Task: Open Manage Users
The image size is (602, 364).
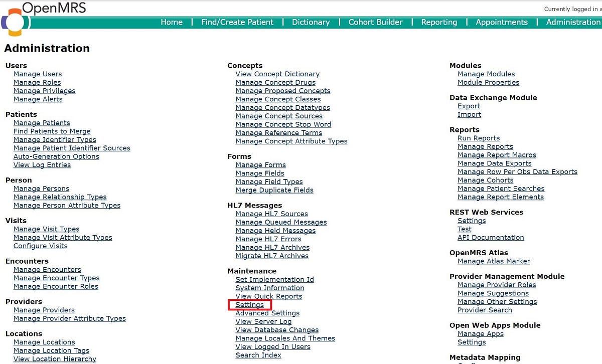Action: coord(38,74)
